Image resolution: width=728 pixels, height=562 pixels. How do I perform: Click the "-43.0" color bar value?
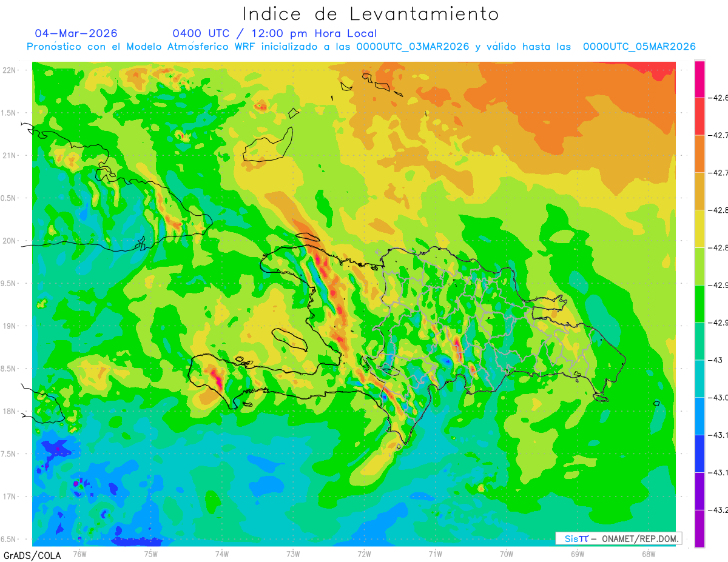720,398
